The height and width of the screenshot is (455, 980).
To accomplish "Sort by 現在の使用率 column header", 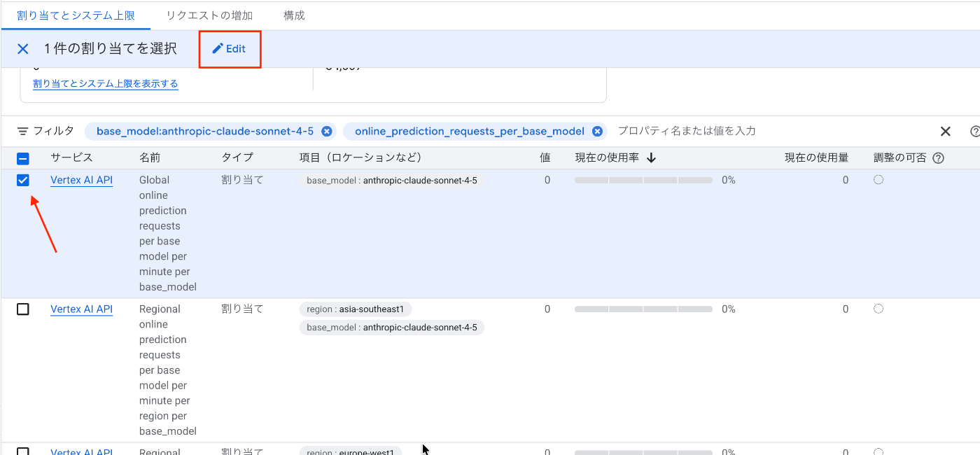I will [607, 157].
